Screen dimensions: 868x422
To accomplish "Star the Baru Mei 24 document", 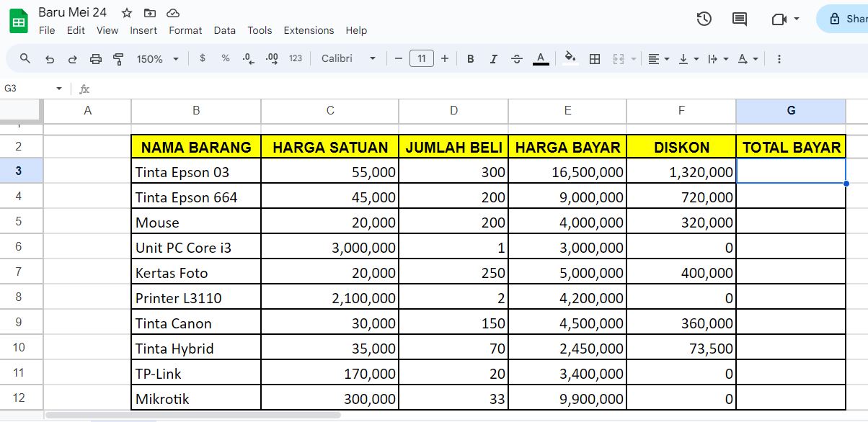I will 127,13.
